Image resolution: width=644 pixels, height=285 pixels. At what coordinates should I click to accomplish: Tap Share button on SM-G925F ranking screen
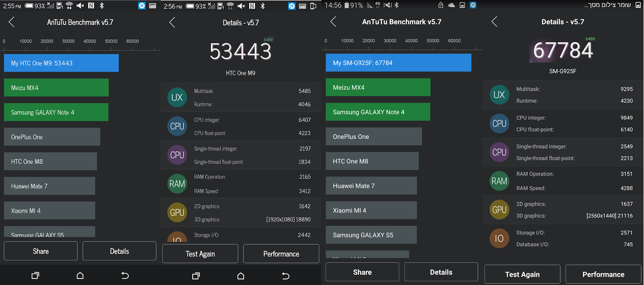click(x=362, y=272)
